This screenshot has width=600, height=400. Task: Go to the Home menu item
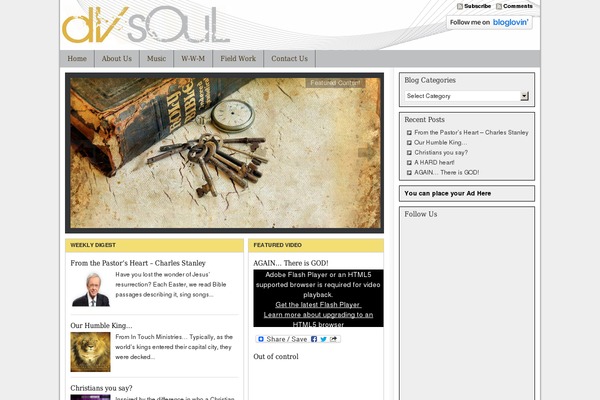point(77,59)
